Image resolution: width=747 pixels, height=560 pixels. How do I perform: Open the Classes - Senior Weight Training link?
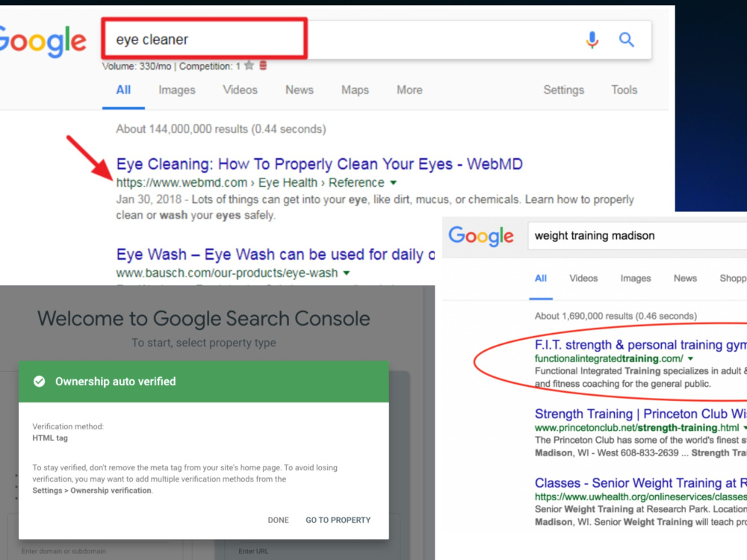(641, 483)
